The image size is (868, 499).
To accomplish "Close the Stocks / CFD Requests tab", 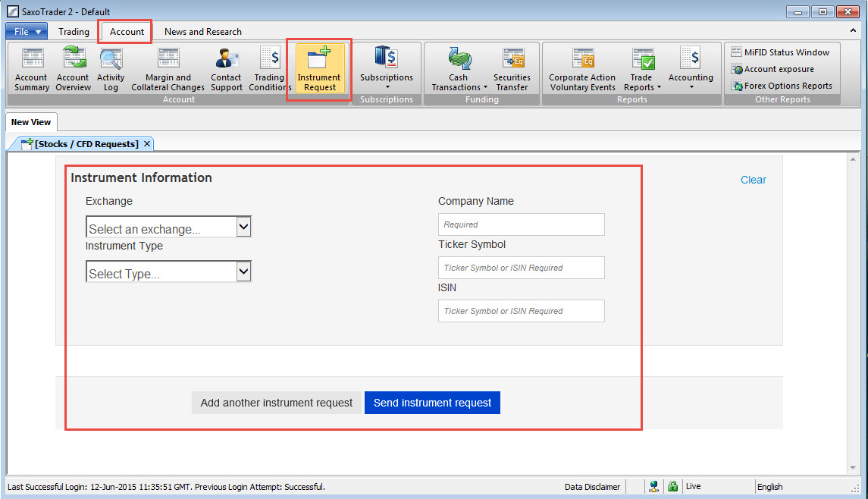I will pos(147,143).
